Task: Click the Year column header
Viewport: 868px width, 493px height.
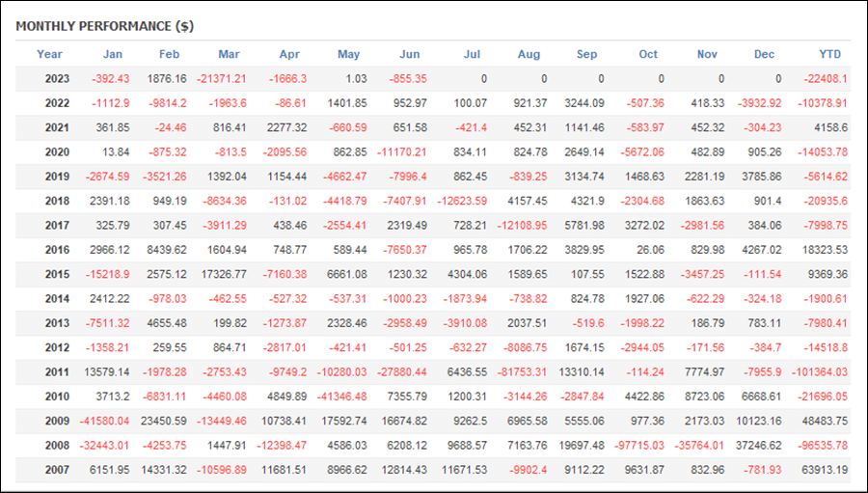Action: [x=49, y=54]
